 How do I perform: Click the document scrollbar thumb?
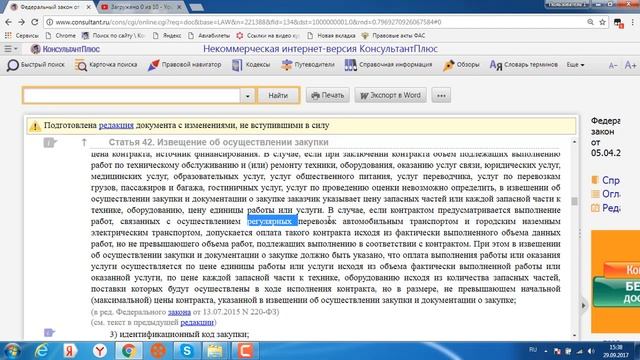coord(574,201)
